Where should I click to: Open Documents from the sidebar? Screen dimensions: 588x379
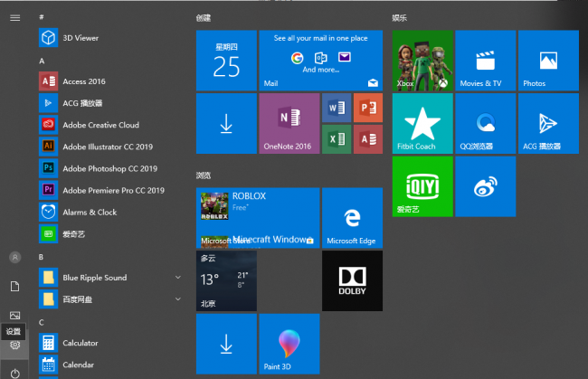click(15, 287)
